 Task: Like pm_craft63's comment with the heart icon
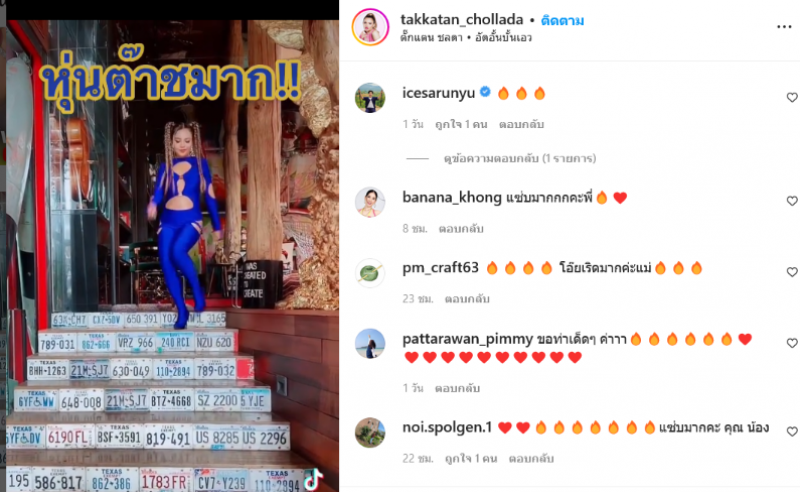[791, 272]
